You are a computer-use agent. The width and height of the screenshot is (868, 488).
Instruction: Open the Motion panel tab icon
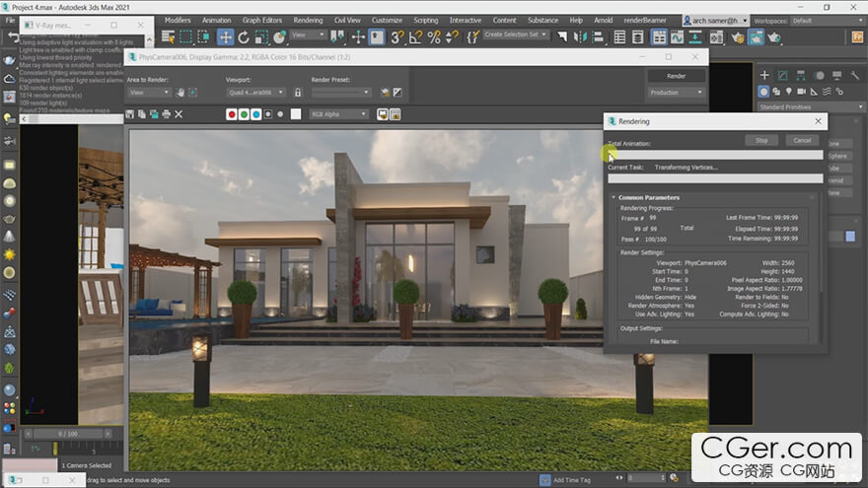[x=820, y=75]
